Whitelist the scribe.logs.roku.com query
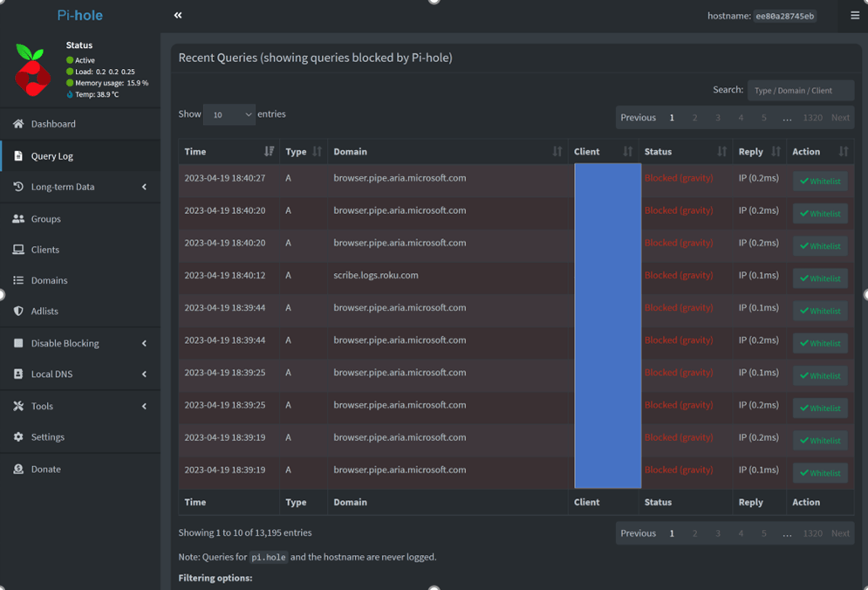Screen dimensions: 868x590 820,278
